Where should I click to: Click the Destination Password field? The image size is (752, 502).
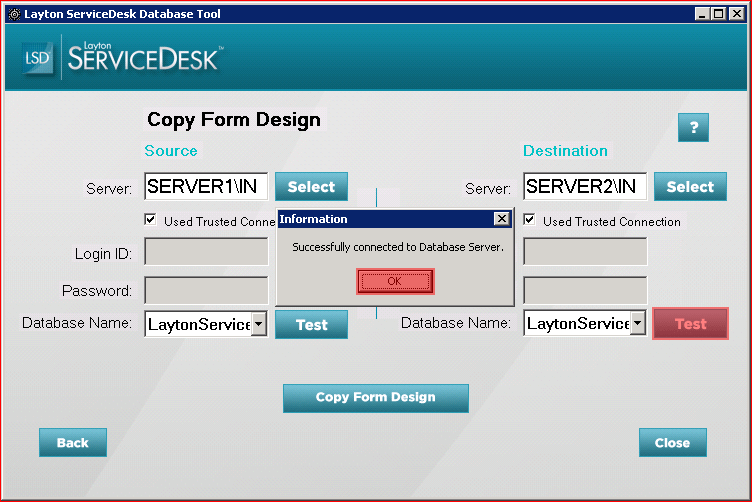[585, 290]
